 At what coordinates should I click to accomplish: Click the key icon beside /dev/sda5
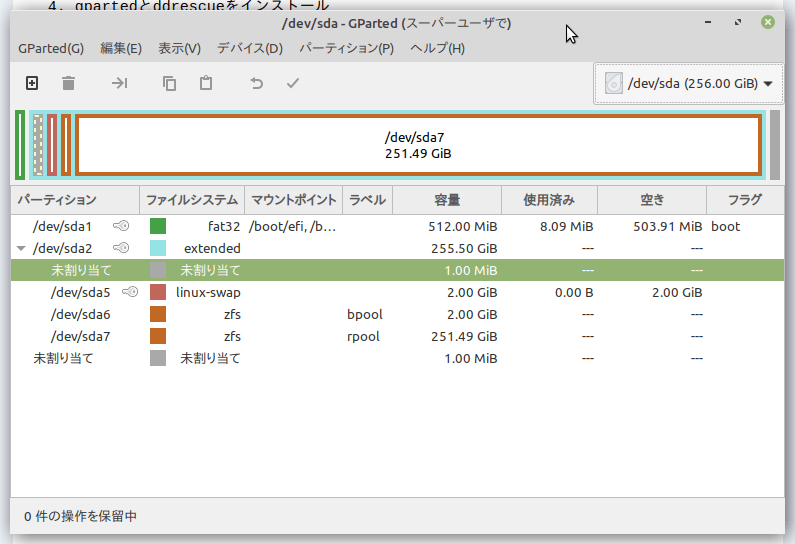pos(130,292)
